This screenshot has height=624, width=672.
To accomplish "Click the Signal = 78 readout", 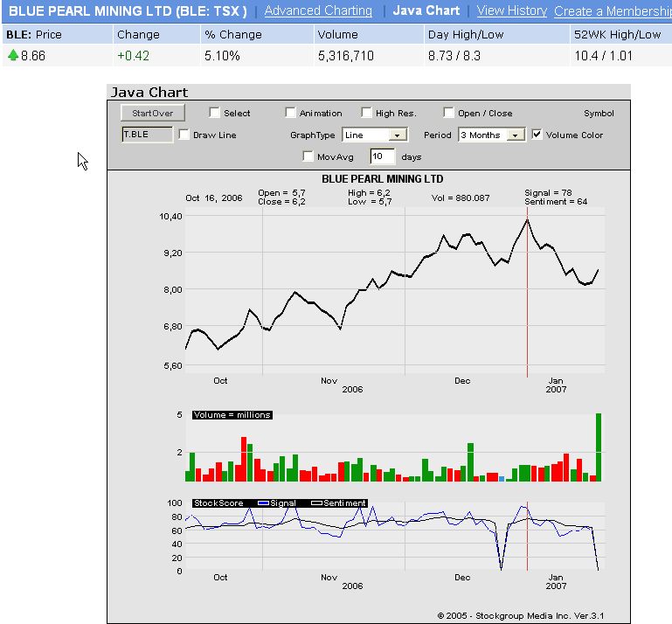I will [x=548, y=193].
